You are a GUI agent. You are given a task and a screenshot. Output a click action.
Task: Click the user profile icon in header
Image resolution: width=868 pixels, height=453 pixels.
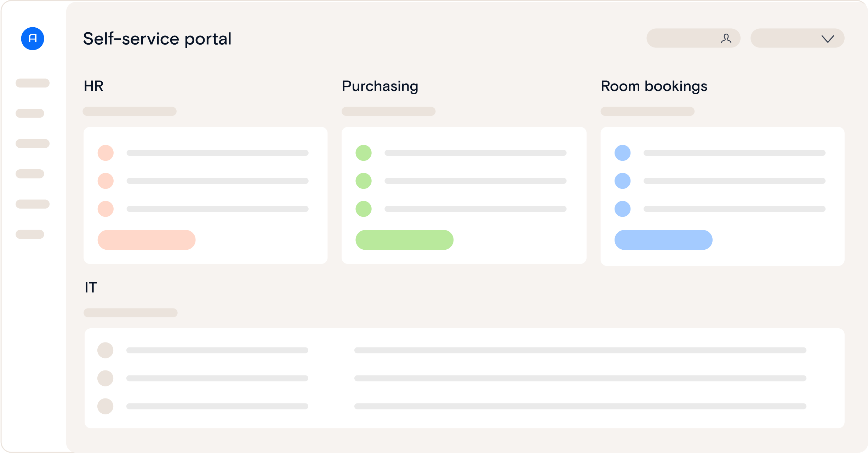[726, 39]
